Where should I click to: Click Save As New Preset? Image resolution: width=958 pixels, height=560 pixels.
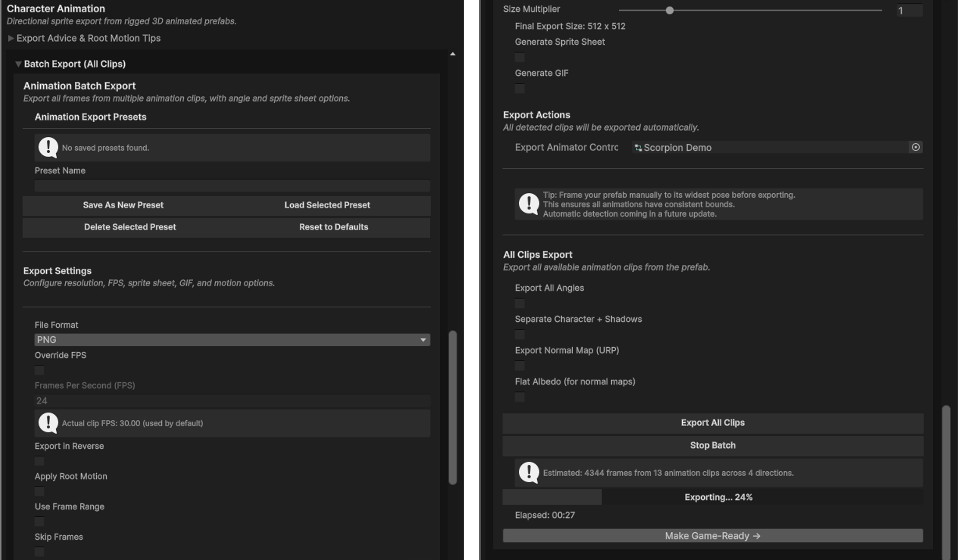coord(123,205)
